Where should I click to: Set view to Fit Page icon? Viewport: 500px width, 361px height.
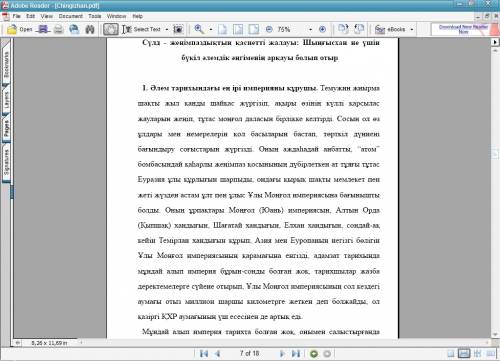point(238,29)
